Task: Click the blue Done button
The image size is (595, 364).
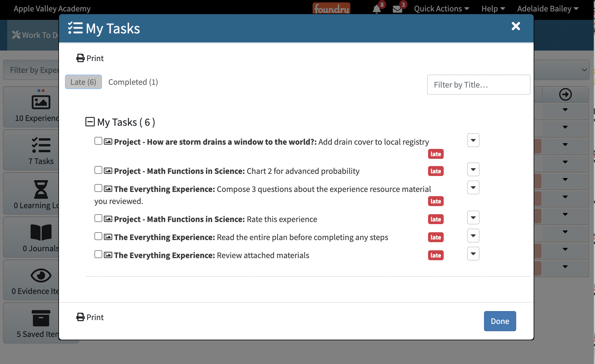Action: (x=500, y=321)
